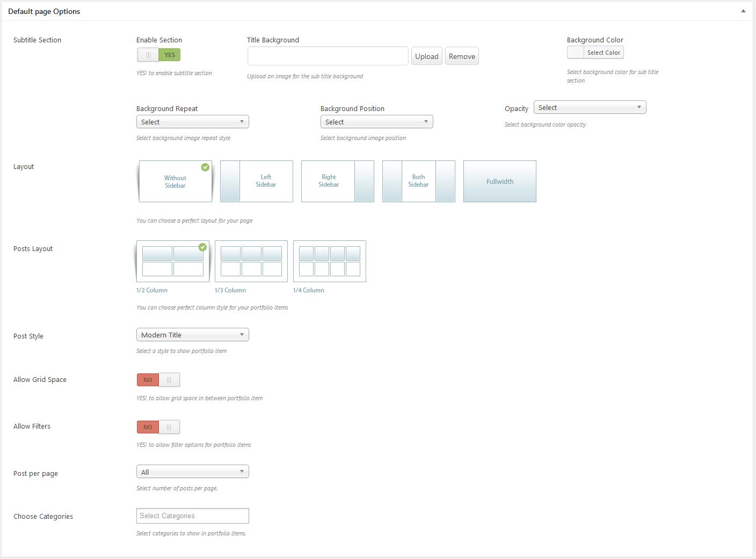Screen dimensions: 756x559
Task: Choose the 1/3 Column posts layout
Action: pos(251,261)
